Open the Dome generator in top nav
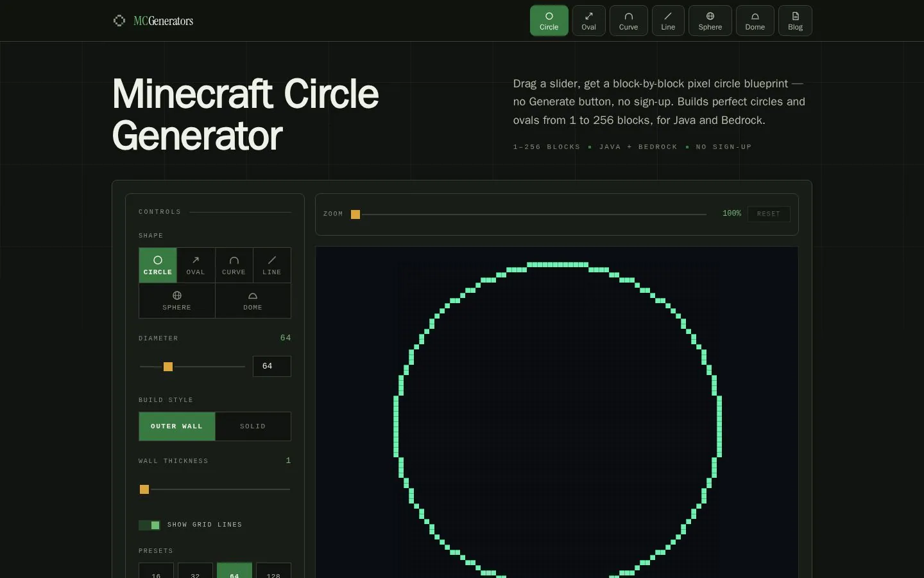The image size is (924, 578). click(755, 21)
